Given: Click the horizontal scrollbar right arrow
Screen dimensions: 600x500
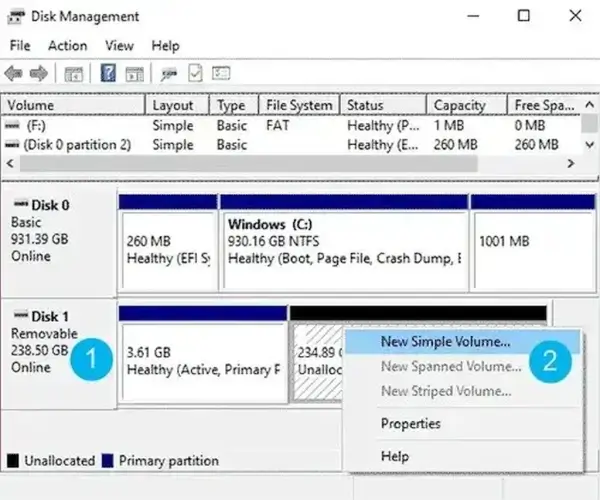Looking at the screenshot, I should [571, 164].
